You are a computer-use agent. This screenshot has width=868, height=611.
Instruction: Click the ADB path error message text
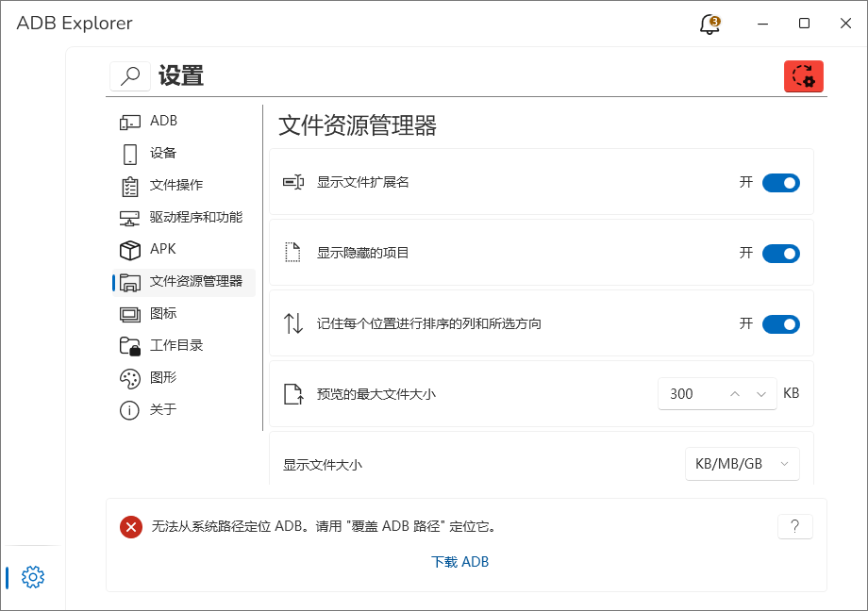coord(323,526)
